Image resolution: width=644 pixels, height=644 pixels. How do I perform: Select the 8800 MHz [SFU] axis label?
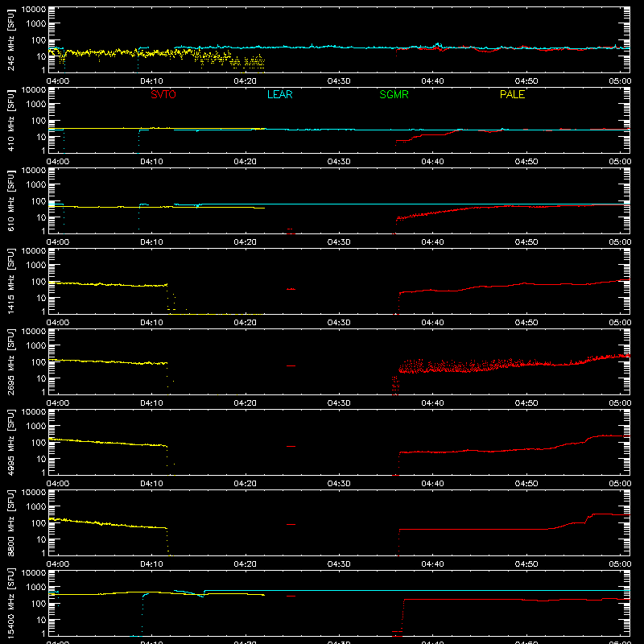point(11,522)
